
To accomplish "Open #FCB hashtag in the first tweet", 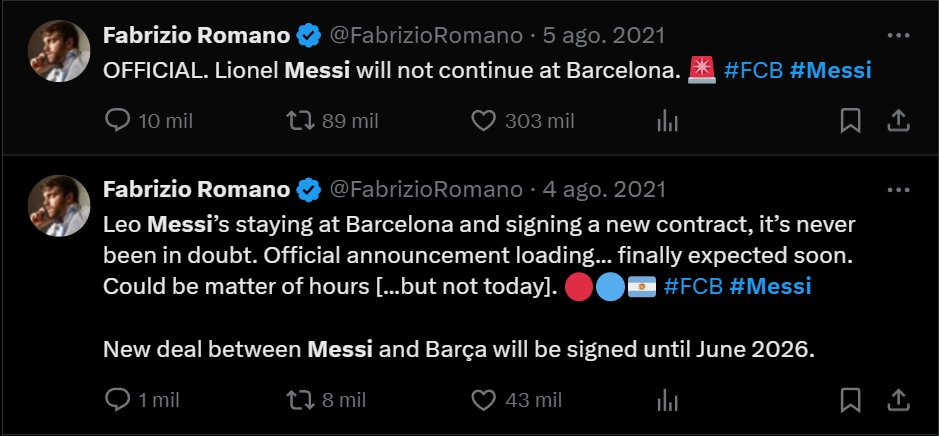I will (x=753, y=71).
